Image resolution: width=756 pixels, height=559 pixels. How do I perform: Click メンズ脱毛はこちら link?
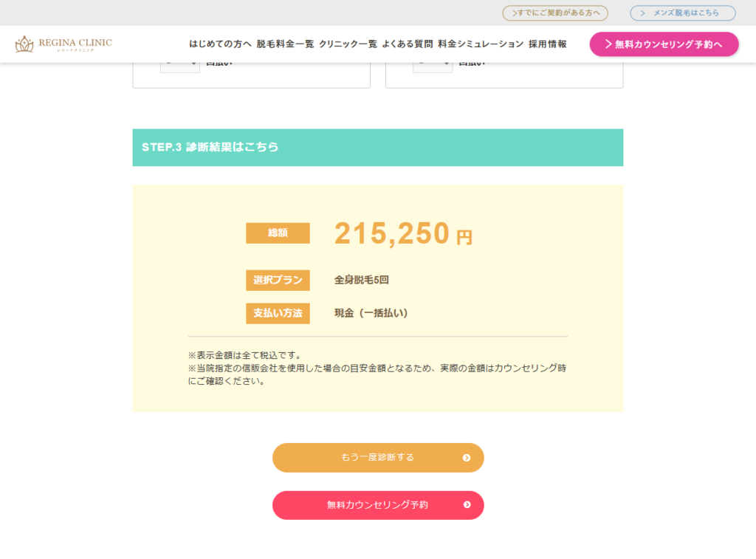(x=683, y=13)
